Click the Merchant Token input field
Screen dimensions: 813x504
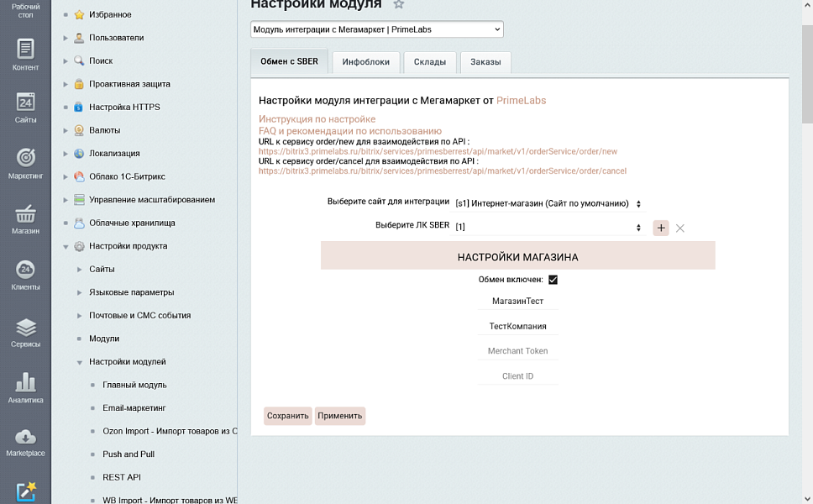(x=517, y=351)
